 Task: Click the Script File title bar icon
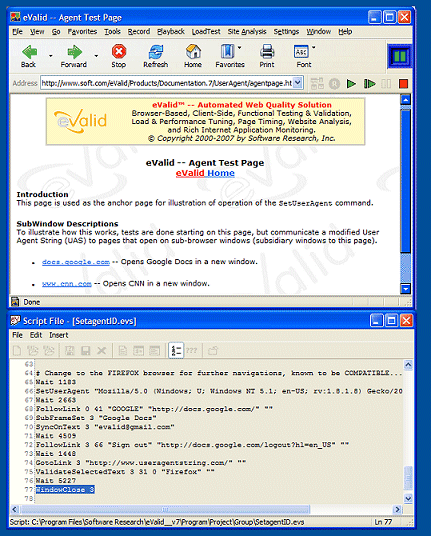point(15,321)
